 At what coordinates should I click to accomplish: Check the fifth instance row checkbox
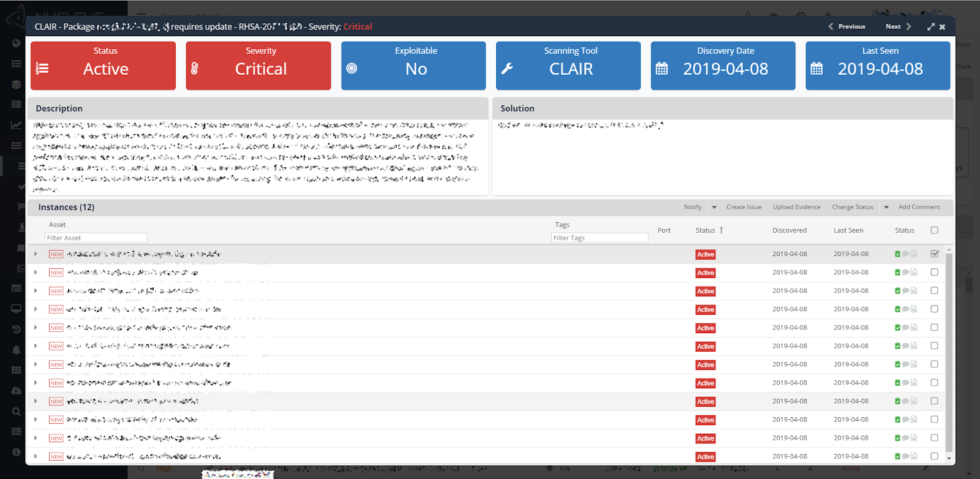934,328
